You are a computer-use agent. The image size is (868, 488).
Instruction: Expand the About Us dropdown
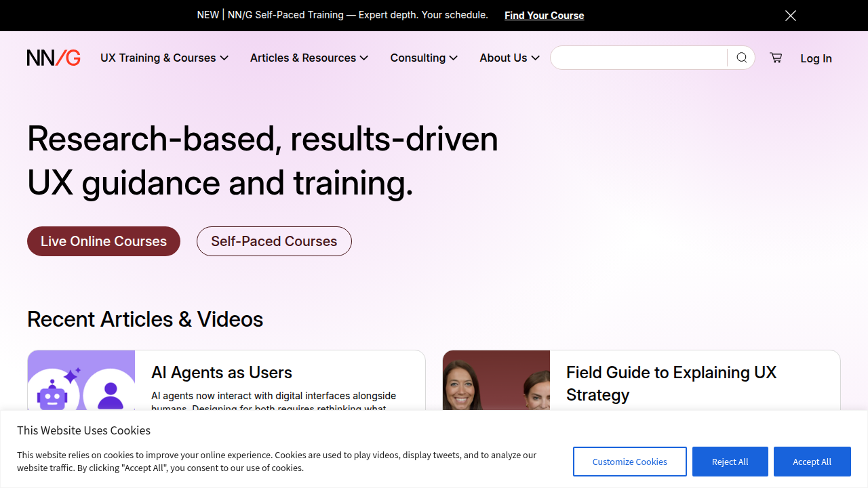509,58
